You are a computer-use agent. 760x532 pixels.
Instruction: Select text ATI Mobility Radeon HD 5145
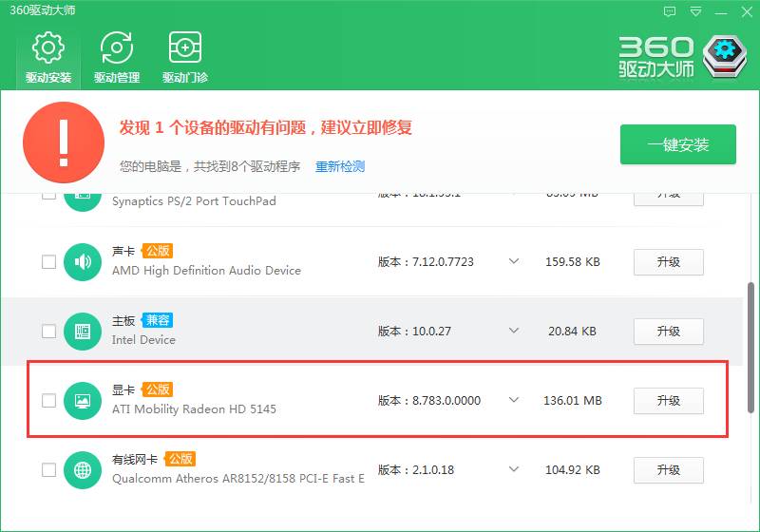[194, 409]
